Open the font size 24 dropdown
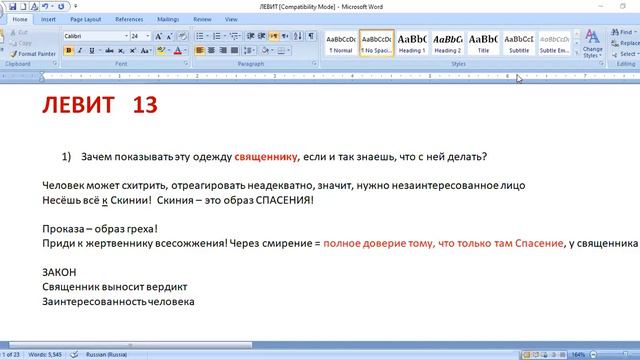 click(148, 36)
